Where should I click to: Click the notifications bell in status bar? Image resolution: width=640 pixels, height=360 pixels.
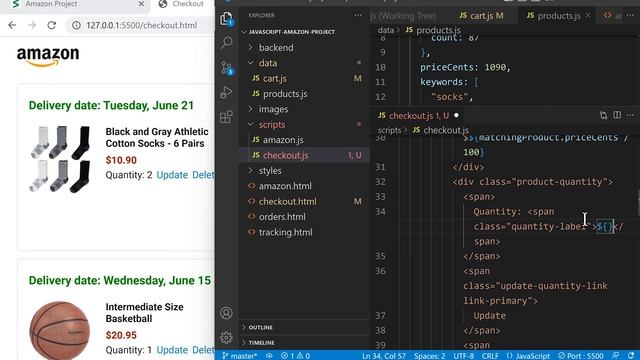pos(631,356)
